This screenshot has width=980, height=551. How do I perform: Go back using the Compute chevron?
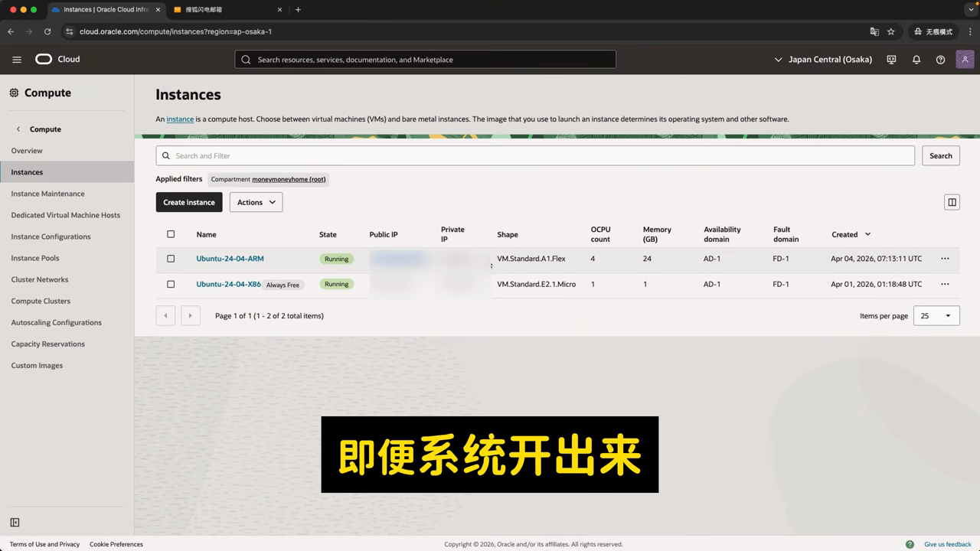pyautogui.click(x=18, y=129)
